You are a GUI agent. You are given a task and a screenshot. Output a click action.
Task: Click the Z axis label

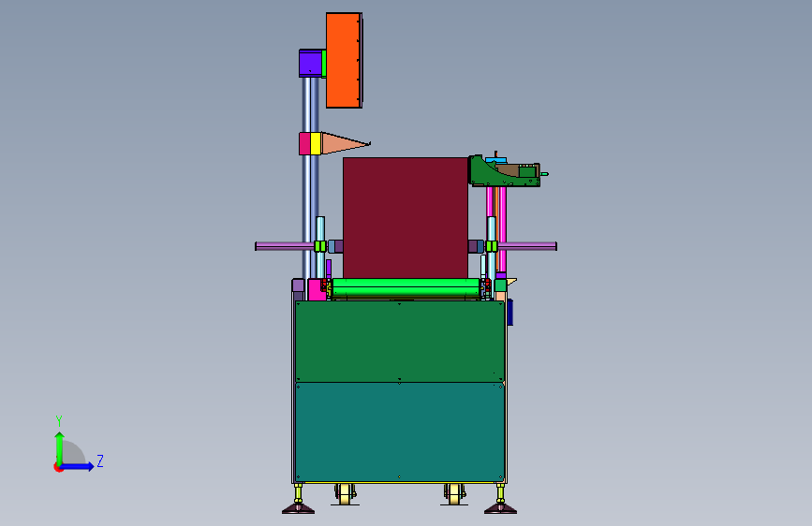pos(100,460)
